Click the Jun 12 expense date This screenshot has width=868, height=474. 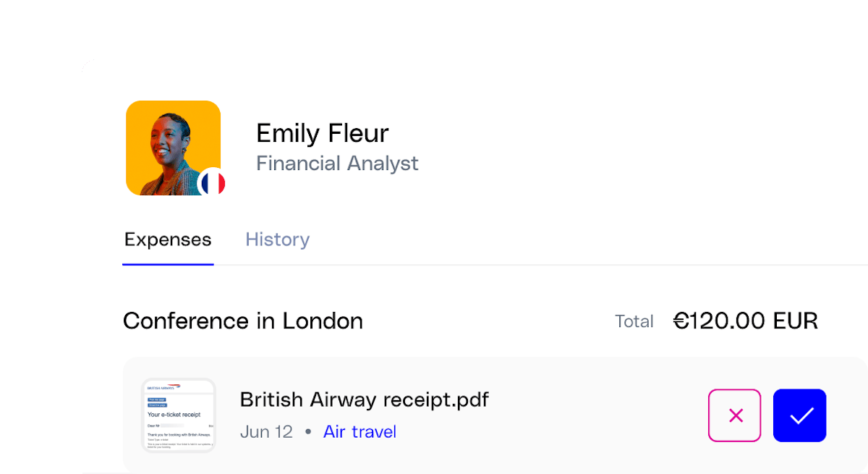(x=266, y=432)
